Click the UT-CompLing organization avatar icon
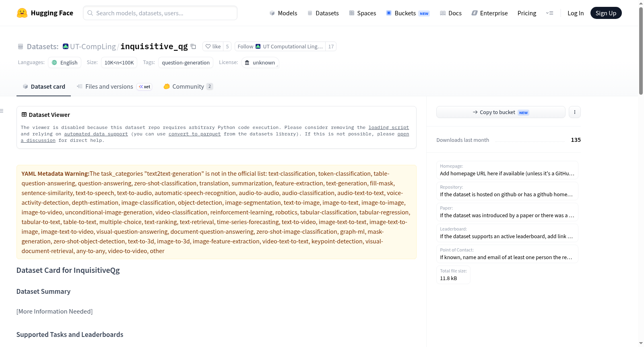The height and width of the screenshot is (347, 644). tap(66, 46)
